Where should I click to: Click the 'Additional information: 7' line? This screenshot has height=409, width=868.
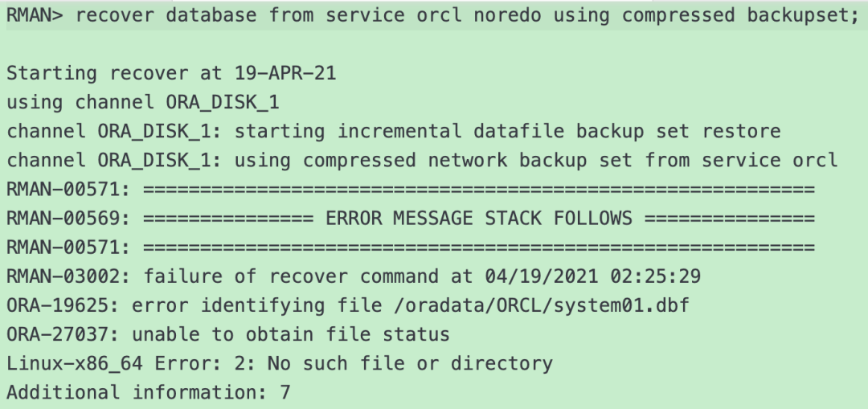149,392
